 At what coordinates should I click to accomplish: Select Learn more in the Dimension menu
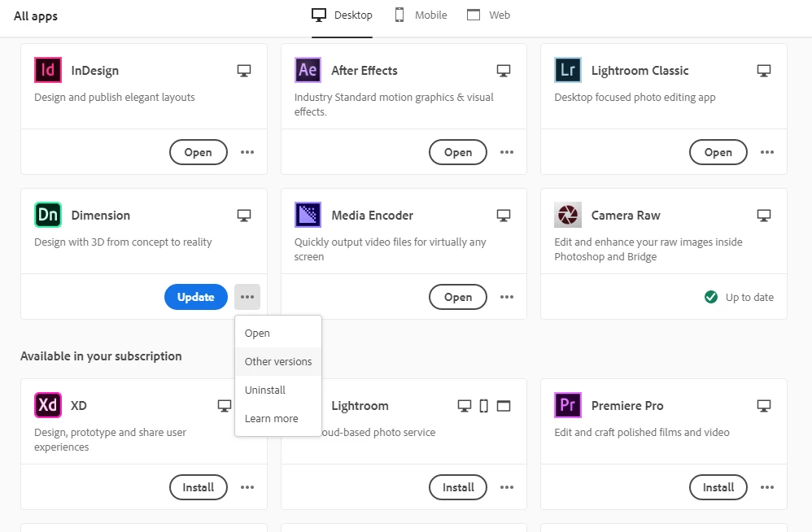point(278,419)
